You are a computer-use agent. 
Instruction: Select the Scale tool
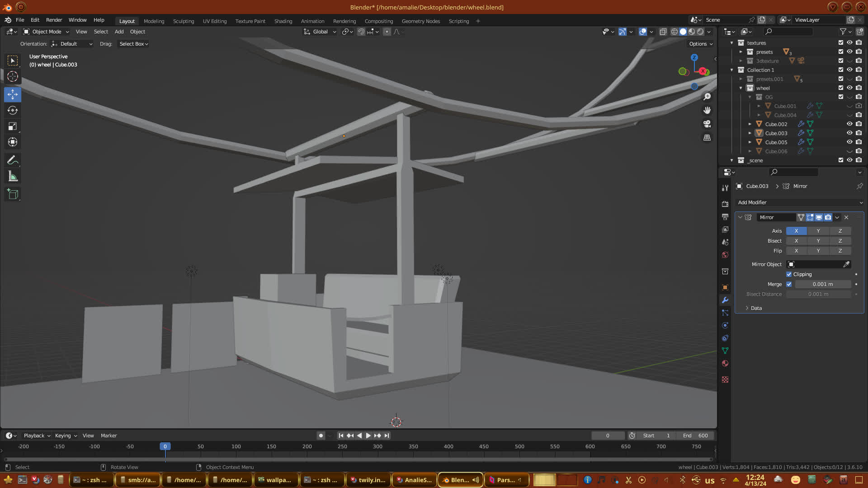point(13,127)
